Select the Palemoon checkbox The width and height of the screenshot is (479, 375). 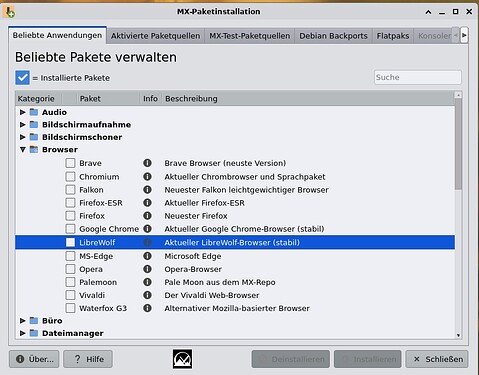[x=70, y=282]
